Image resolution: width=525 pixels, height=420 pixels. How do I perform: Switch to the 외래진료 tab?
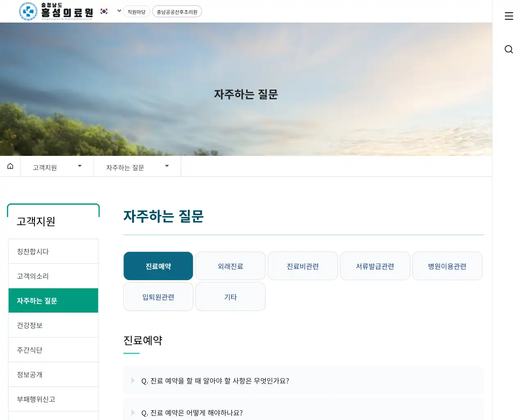(231, 266)
